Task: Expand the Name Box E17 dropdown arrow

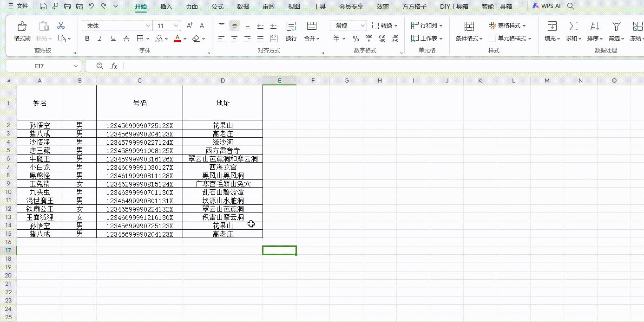Action: point(76,66)
